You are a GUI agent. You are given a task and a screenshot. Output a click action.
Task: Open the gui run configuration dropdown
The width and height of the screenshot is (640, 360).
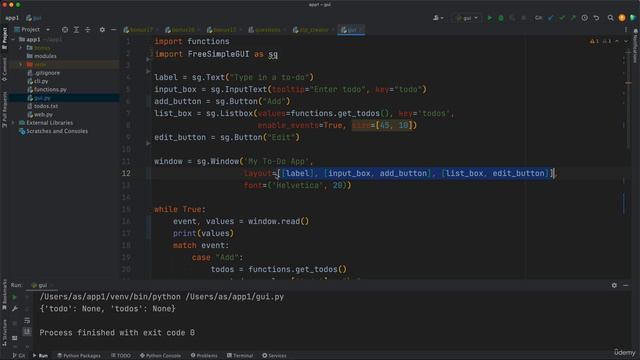point(467,18)
